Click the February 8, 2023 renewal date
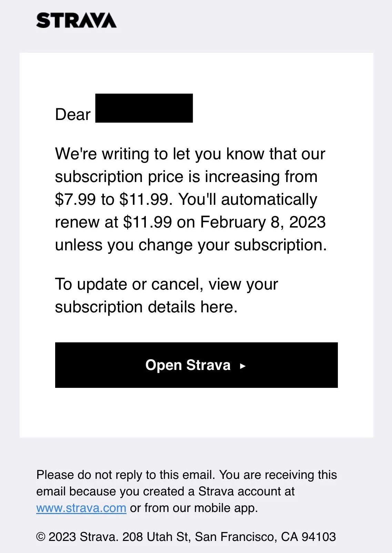 (263, 222)
